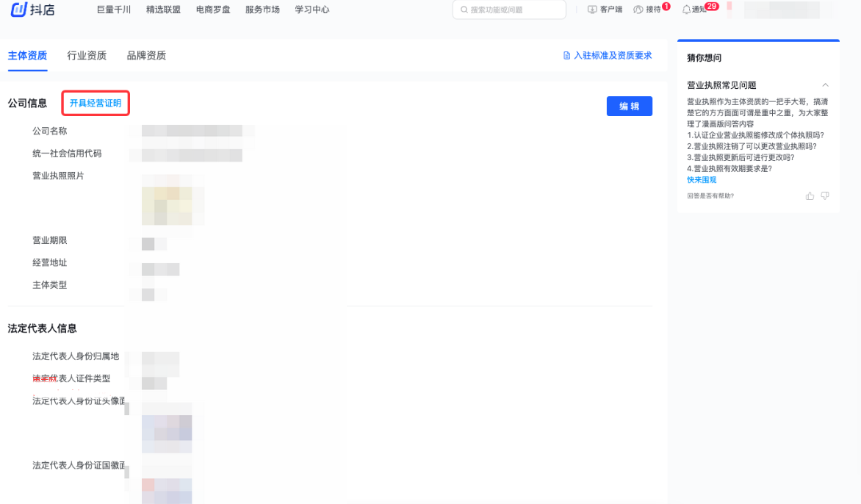This screenshot has width=861, height=504.
Task: Open 接待 customer service icon
Action: click(x=638, y=10)
